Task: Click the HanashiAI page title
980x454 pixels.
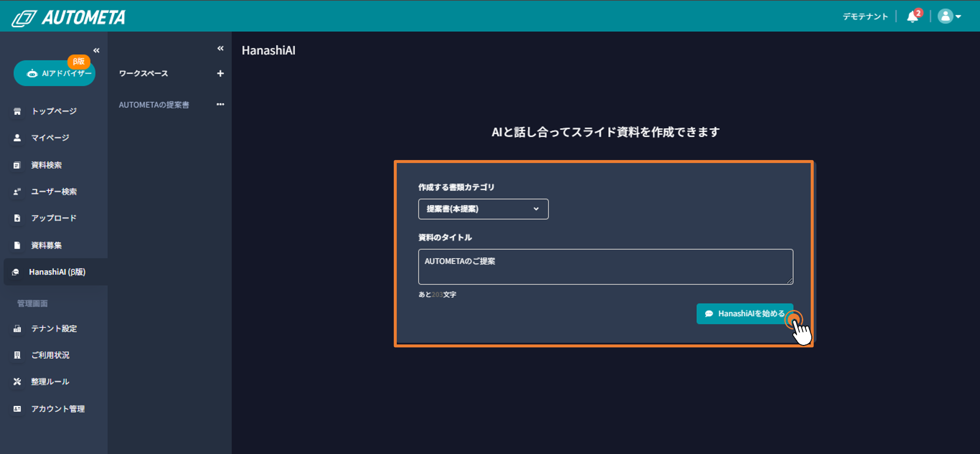Action: pos(268,50)
